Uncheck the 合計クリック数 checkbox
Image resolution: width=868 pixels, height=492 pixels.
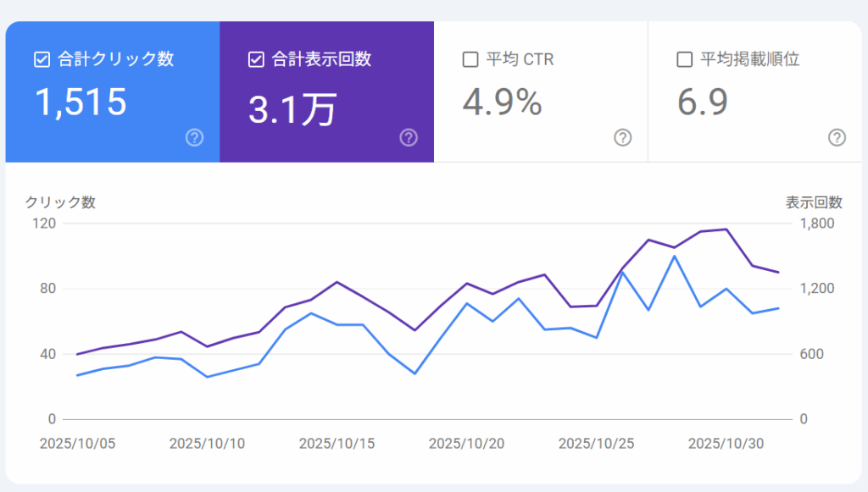click(42, 60)
